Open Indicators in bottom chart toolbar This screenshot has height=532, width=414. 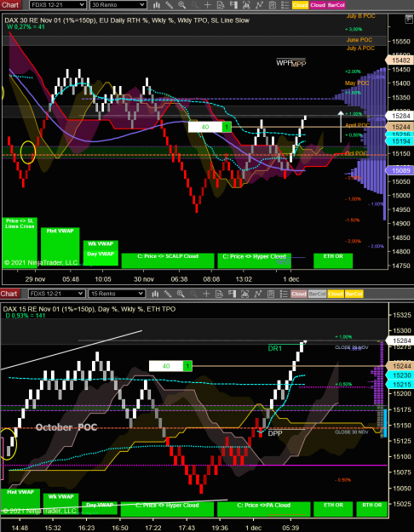coord(258,294)
